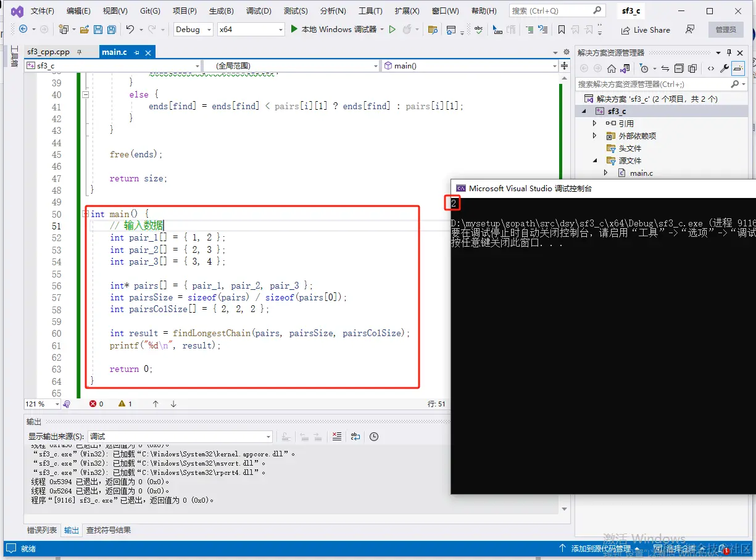Click the Save All toolbar icon
Image resolution: width=756 pixels, height=560 pixels.
(111, 30)
